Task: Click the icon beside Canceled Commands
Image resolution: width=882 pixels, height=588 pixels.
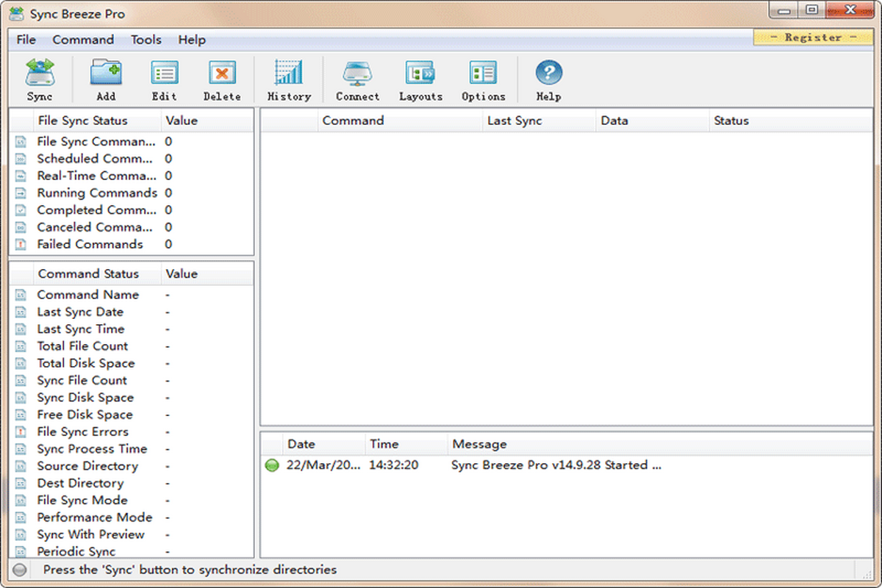Action: (x=21, y=228)
